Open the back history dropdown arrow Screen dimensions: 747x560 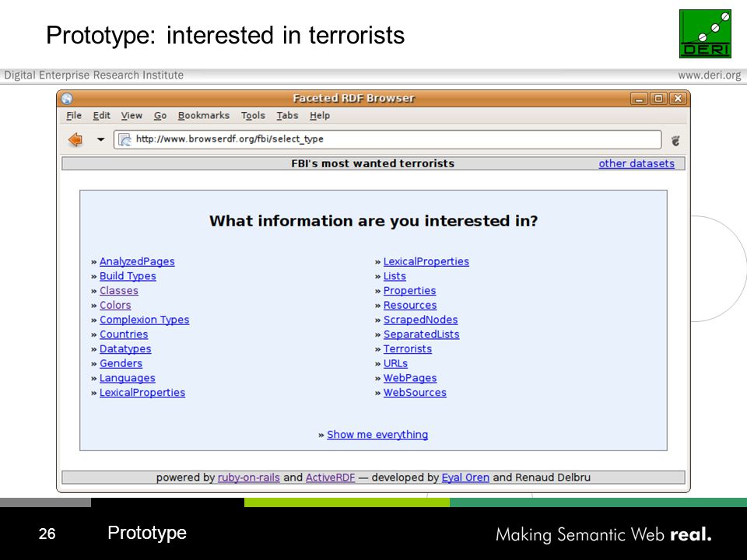click(100, 139)
